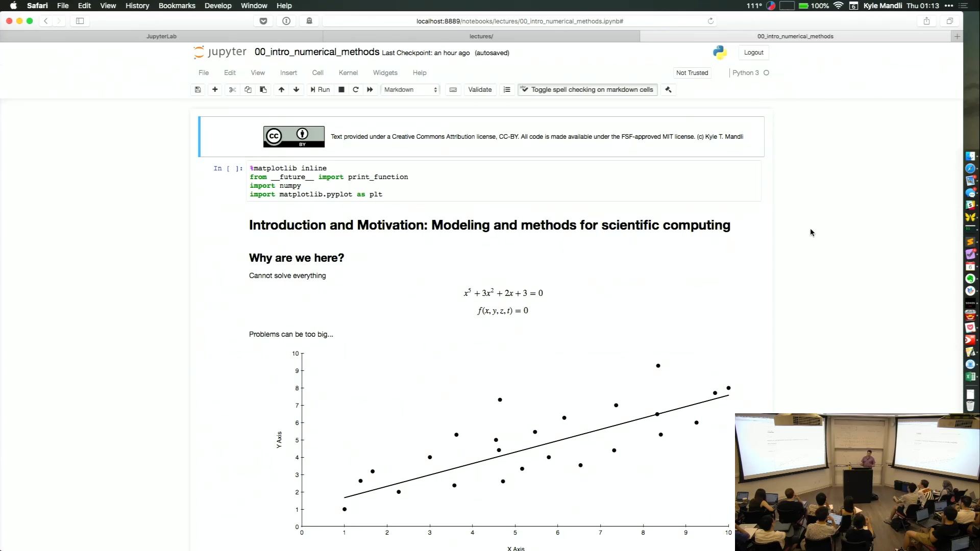Select the Markdown cell type dropdown
This screenshot has height=551, width=980.
tap(409, 89)
